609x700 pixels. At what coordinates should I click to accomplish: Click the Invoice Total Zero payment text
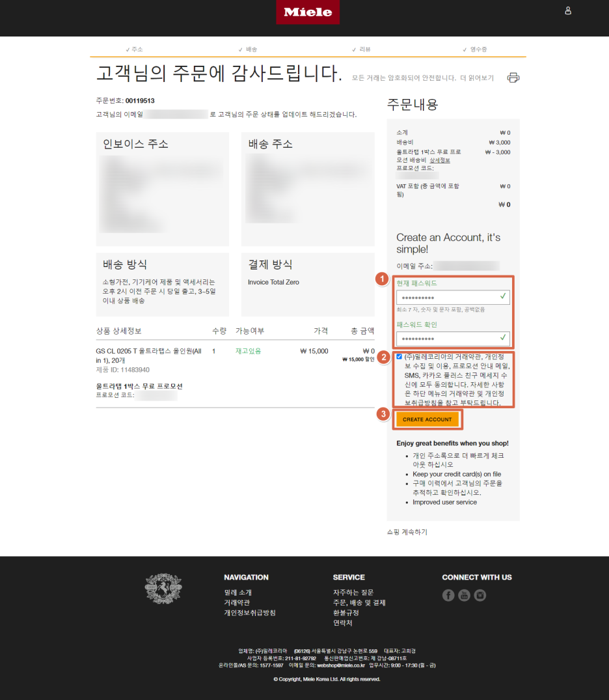(273, 282)
